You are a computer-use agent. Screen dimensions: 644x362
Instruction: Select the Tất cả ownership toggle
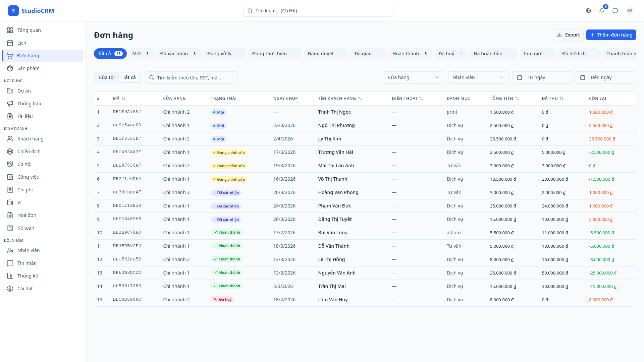129,77
